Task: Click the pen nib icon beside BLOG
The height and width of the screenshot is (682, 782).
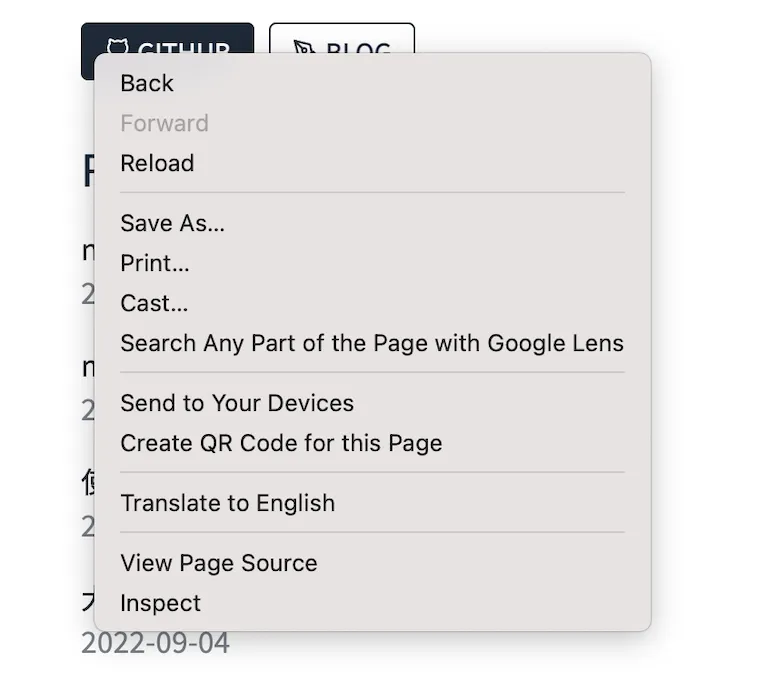Action: [x=303, y=46]
